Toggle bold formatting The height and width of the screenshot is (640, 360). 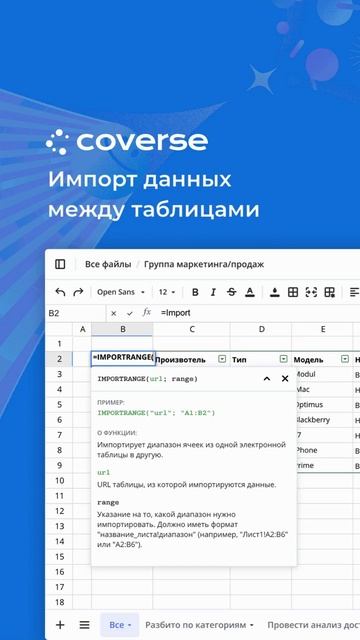(x=195, y=292)
